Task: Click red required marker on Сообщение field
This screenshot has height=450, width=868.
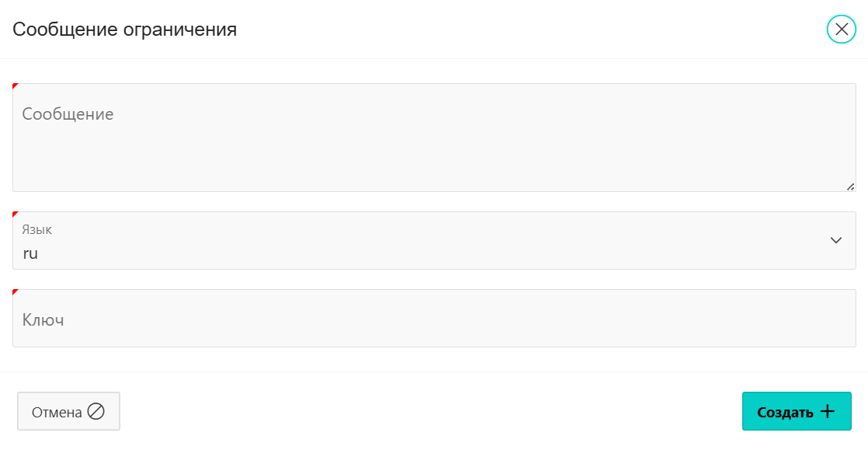Action: coord(15,86)
